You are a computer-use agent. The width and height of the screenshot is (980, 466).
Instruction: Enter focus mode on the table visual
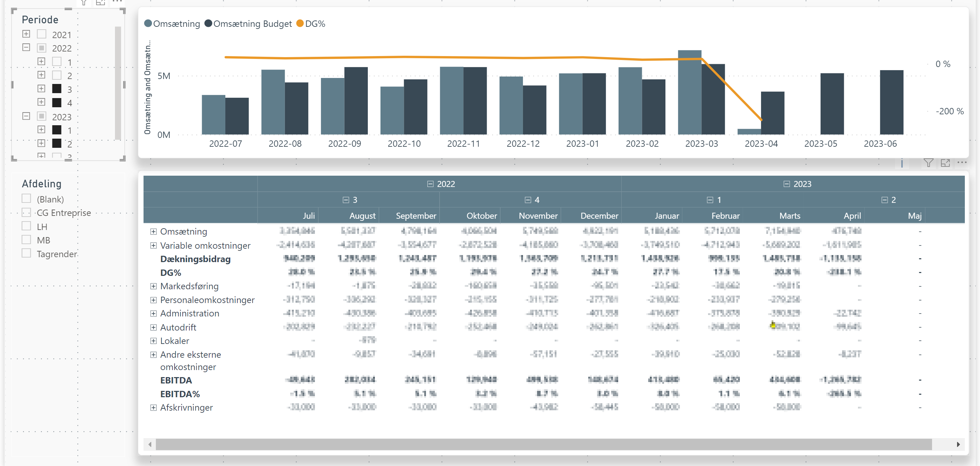click(946, 162)
